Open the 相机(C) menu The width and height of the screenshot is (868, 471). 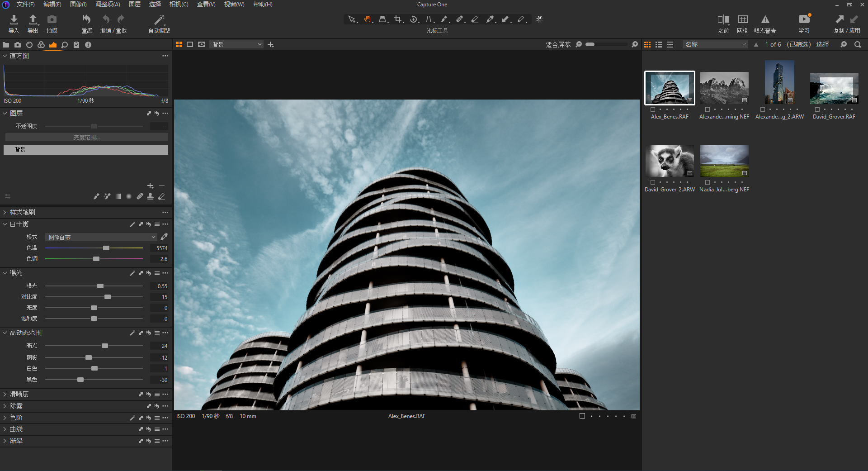(x=179, y=4)
